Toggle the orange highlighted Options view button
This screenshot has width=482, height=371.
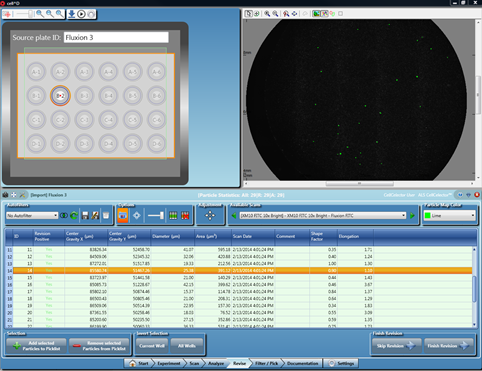pos(123,216)
